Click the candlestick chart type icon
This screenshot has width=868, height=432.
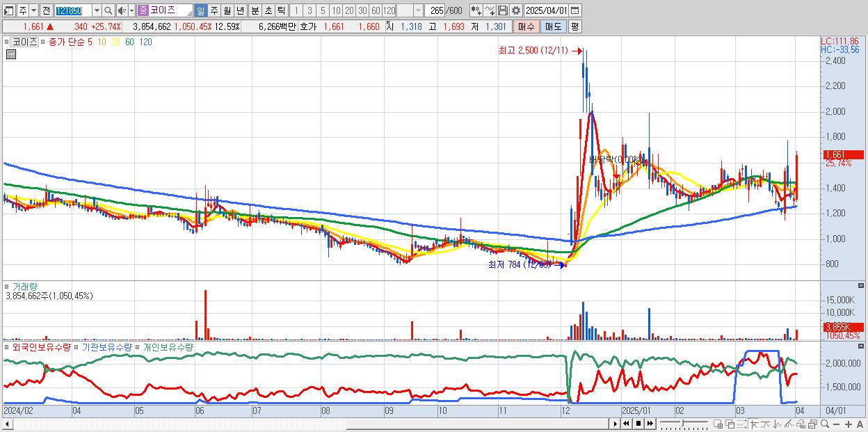point(476,10)
